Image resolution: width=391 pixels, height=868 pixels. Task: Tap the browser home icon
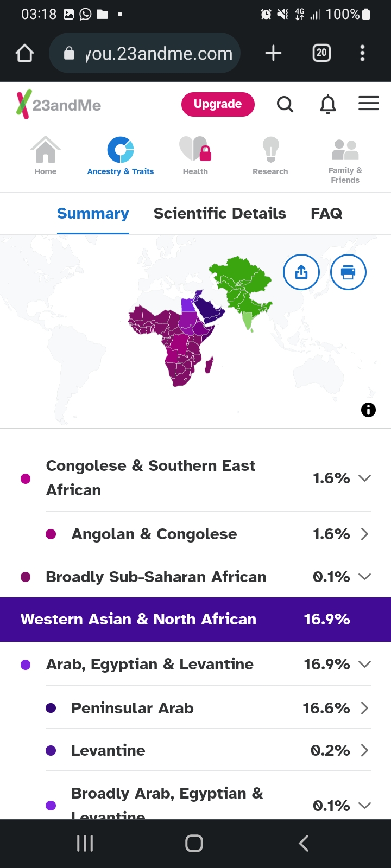(x=25, y=53)
